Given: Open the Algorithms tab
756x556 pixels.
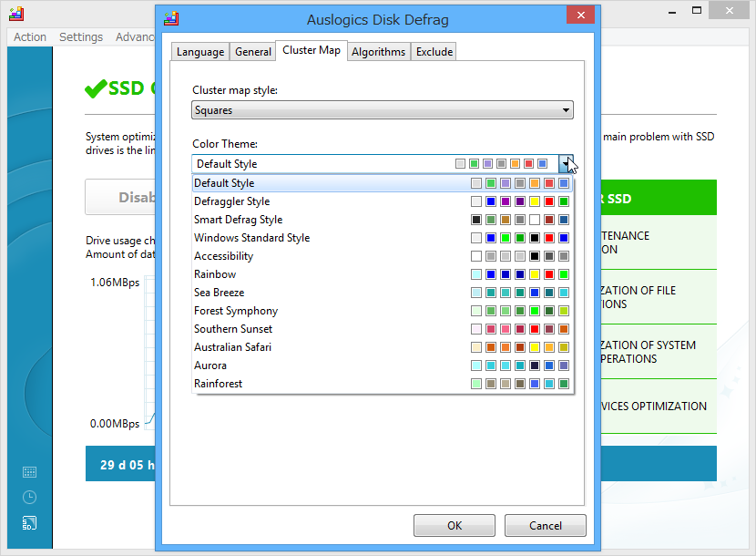Looking at the screenshot, I should (379, 52).
